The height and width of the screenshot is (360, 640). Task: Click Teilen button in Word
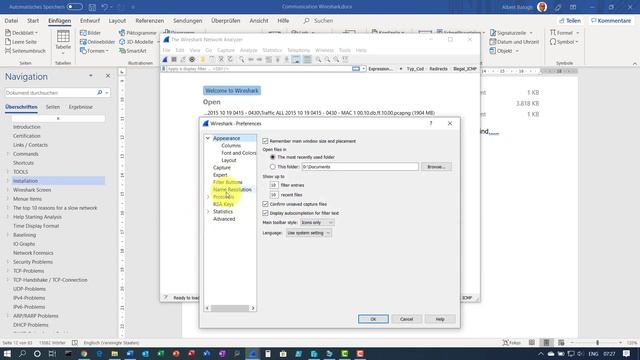click(570, 20)
